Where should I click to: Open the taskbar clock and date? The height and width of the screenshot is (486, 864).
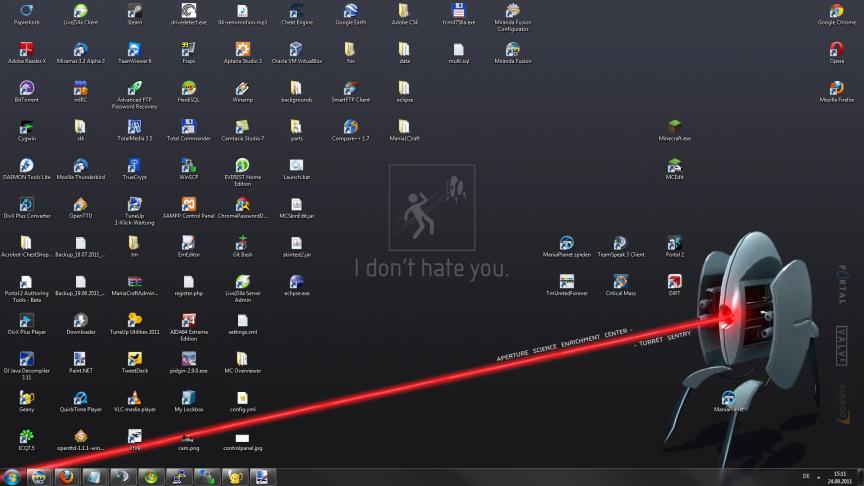click(839, 477)
